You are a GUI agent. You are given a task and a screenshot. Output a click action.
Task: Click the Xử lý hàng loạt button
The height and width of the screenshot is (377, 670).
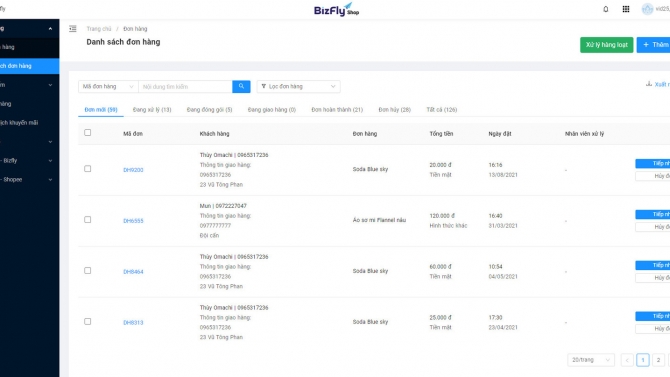[x=606, y=45]
